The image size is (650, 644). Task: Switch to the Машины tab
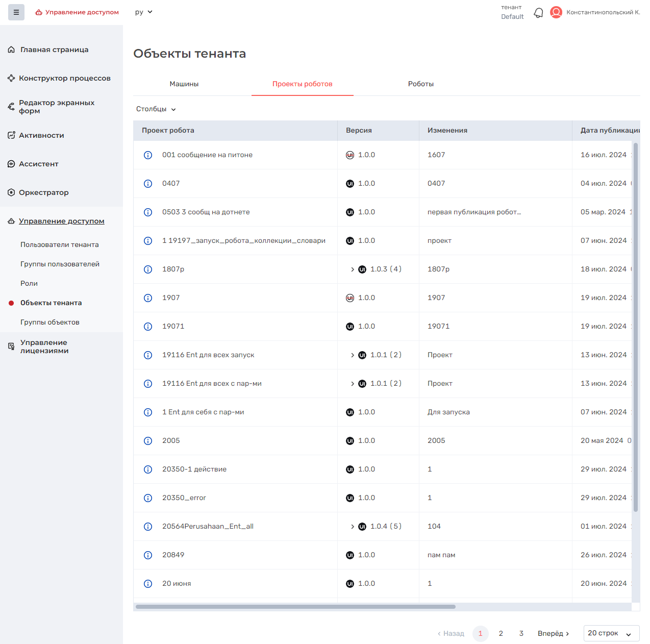click(184, 84)
